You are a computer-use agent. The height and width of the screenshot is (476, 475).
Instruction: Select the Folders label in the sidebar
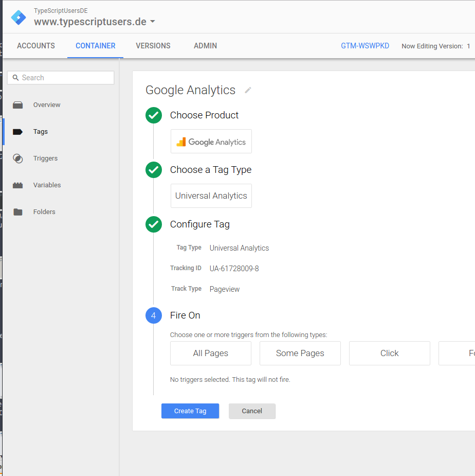coord(44,211)
